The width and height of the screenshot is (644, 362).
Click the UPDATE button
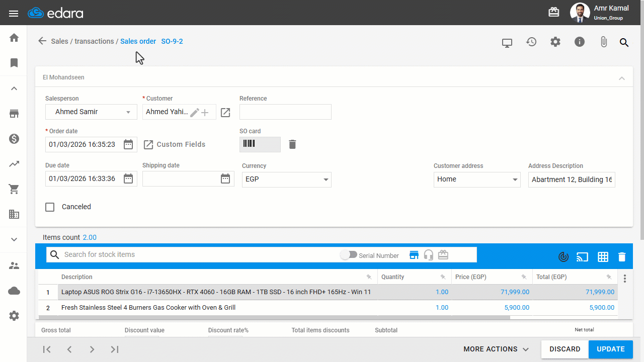pyautogui.click(x=611, y=349)
